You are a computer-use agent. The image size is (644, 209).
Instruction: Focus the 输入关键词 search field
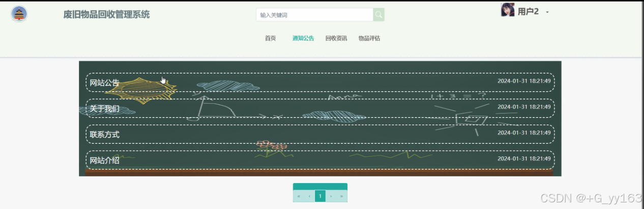pyautogui.click(x=314, y=15)
